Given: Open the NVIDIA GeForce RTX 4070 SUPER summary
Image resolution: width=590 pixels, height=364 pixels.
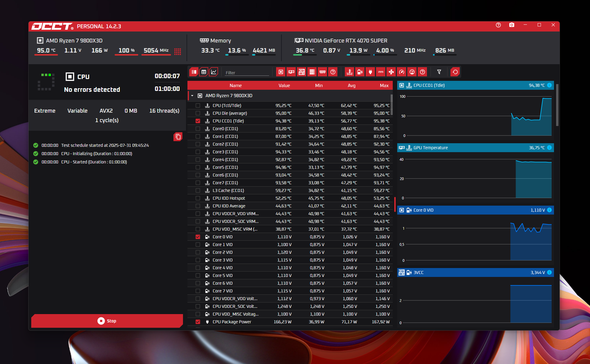Looking at the screenshot, I should click(x=341, y=41).
